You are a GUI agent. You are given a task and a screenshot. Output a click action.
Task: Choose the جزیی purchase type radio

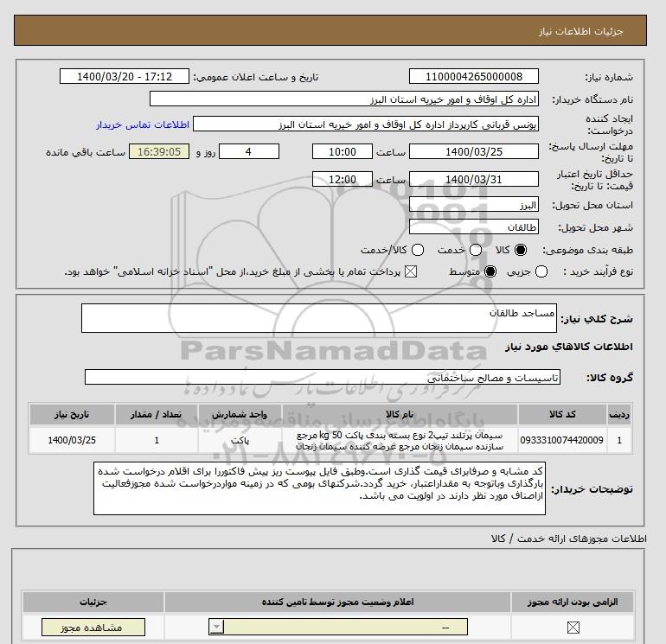click(x=541, y=271)
